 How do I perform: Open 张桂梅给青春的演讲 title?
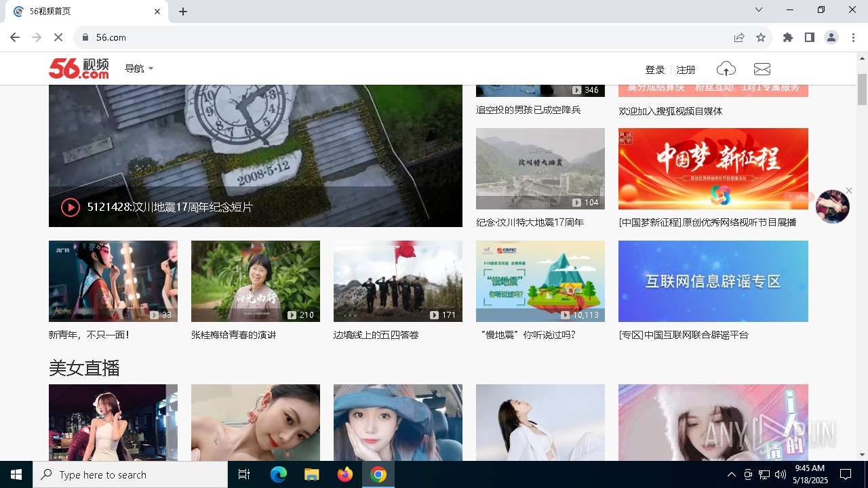tap(234, 335)
